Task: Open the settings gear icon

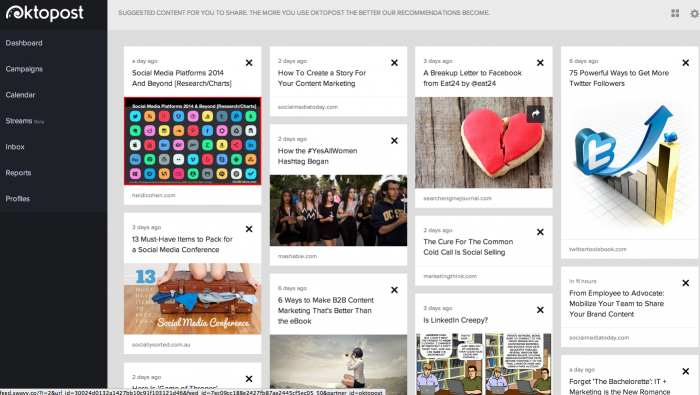Action: coord(694,13)
